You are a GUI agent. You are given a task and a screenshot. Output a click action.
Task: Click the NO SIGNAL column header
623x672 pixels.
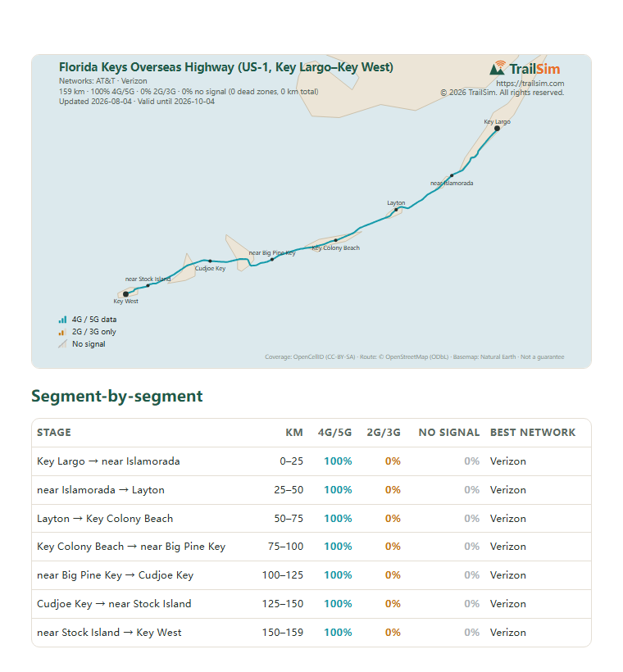pos(449,432)
